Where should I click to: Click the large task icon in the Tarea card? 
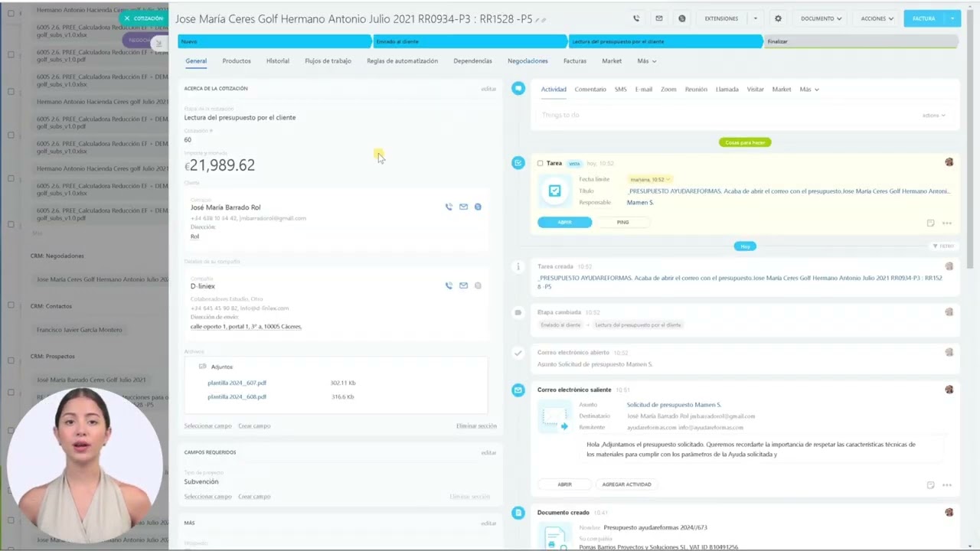pos(555,191)
